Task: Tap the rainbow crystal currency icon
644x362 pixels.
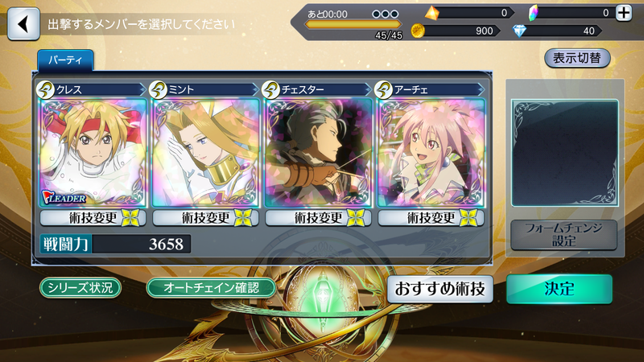Action: tap(533, 13)
